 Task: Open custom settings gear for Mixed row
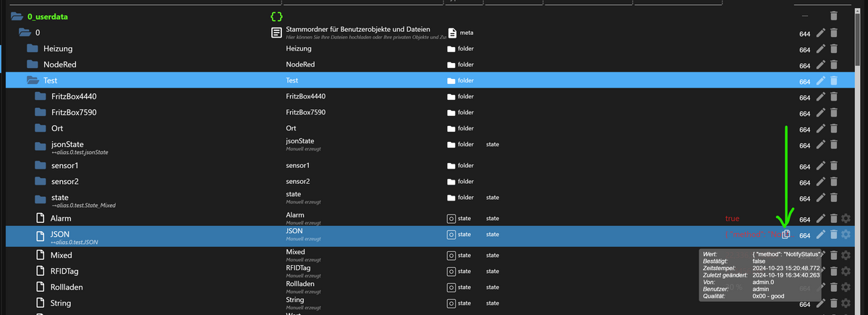pyautogui.click(x=846, y=255)
